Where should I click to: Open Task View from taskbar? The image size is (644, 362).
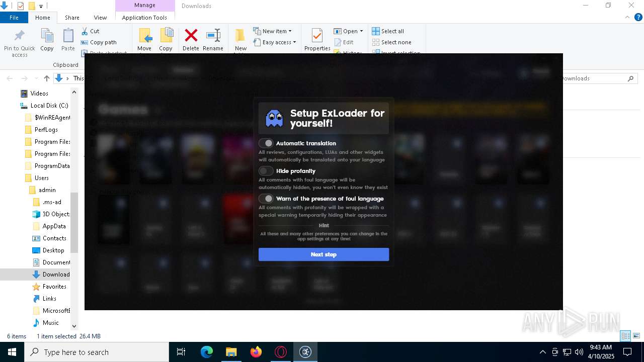181,352
